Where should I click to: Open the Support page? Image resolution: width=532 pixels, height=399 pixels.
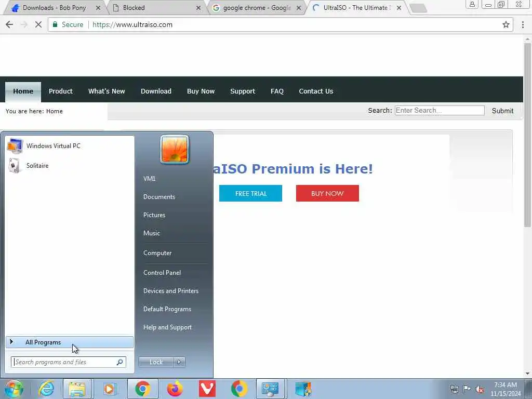point(243,91)
